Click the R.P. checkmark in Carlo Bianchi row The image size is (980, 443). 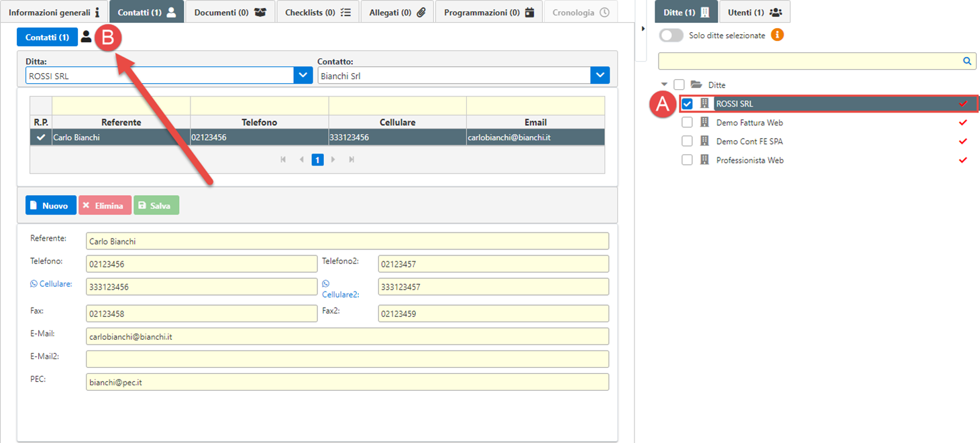pyautogui.click(x=41, y=137)
